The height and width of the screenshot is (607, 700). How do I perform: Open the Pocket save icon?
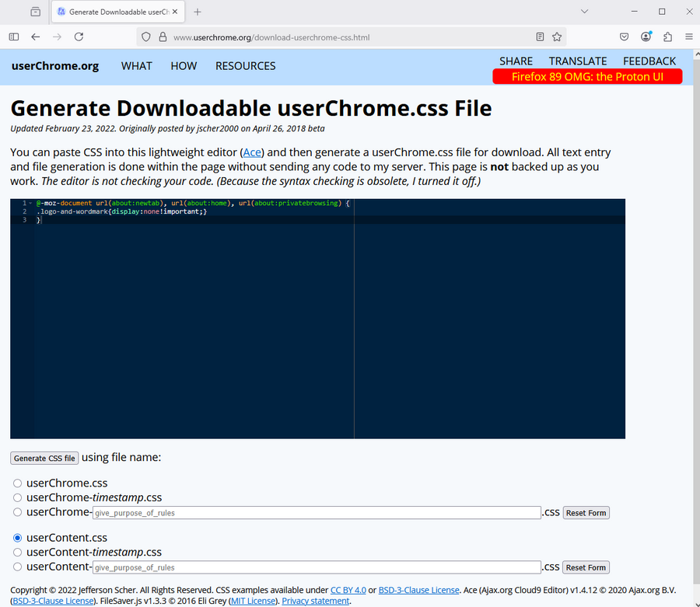(624, 37)
